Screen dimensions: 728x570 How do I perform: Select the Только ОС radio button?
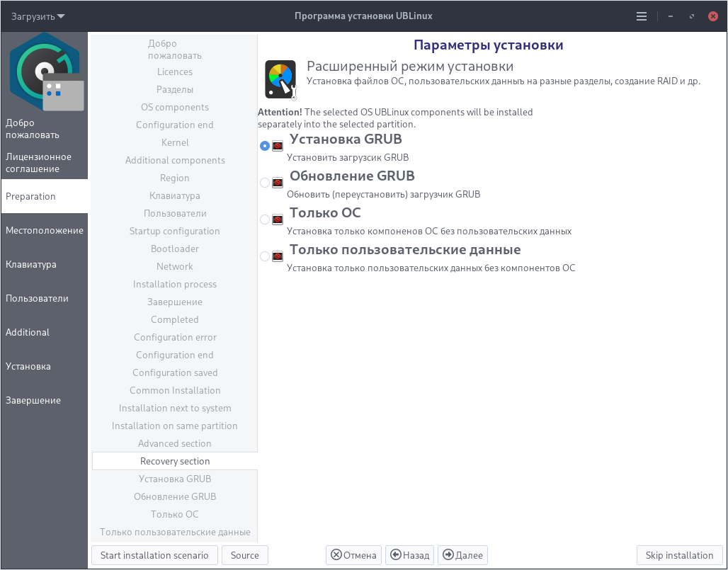coord(265,219)
